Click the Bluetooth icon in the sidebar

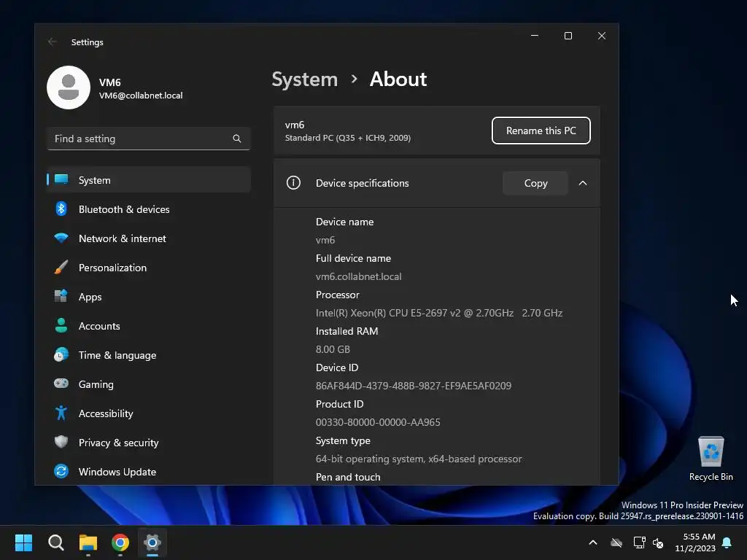click(61, 209)
